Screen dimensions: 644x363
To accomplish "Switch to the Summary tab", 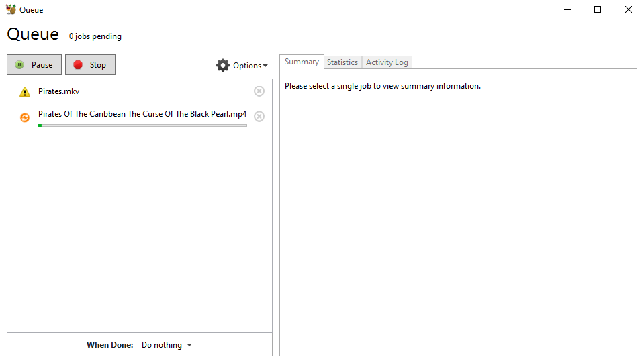I will (x=302, y=62).
